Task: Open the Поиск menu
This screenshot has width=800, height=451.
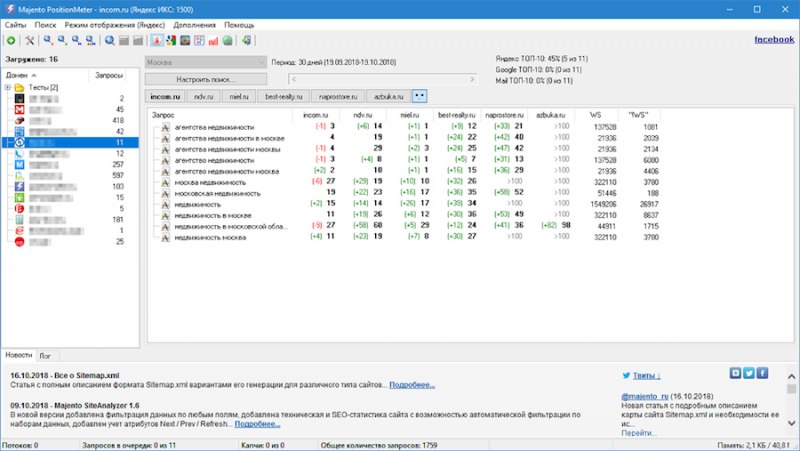Action: point(45,25)
